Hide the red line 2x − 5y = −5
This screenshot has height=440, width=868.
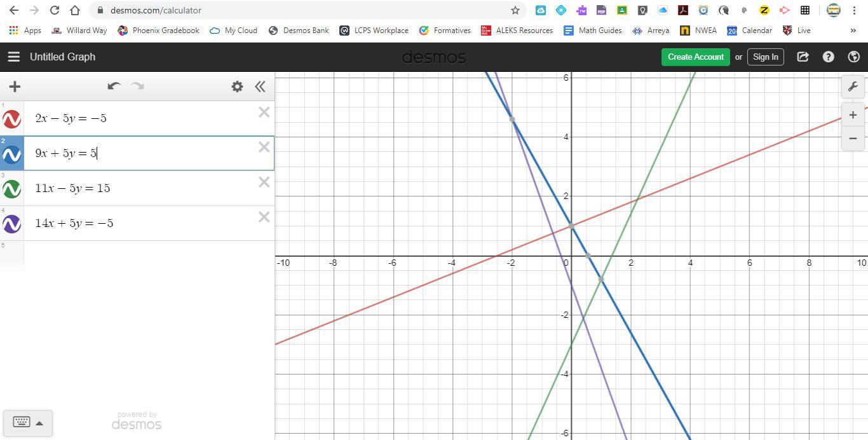coord(11,119)
